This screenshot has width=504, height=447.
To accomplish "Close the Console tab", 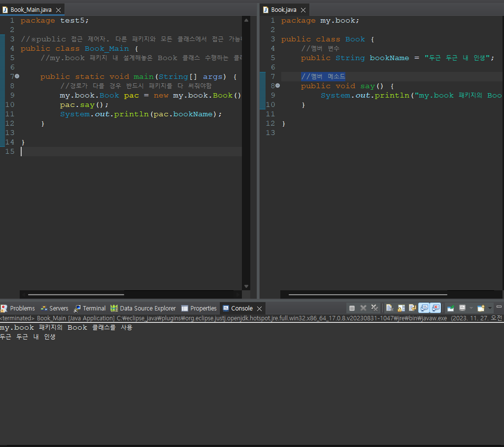I will [260, 309].
